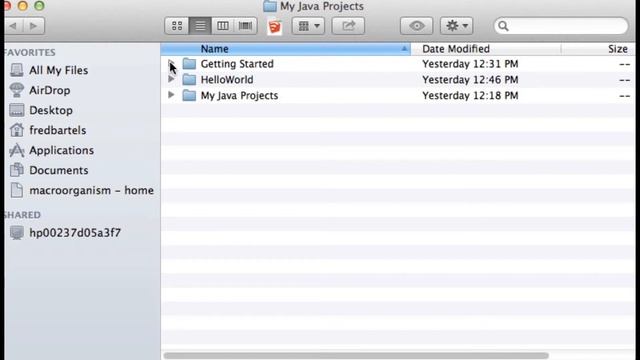Click the house icon beside fredbartels

(x=17, y=130)
